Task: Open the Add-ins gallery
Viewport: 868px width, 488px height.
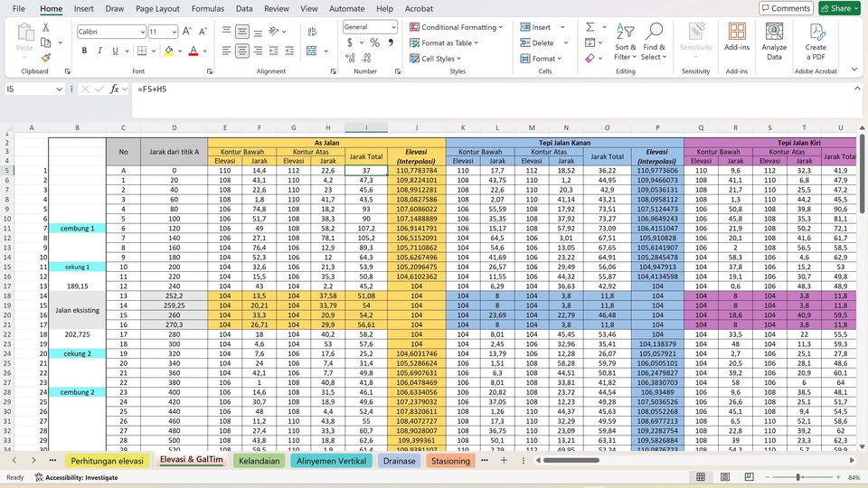Action: click(x=737, y=41)
